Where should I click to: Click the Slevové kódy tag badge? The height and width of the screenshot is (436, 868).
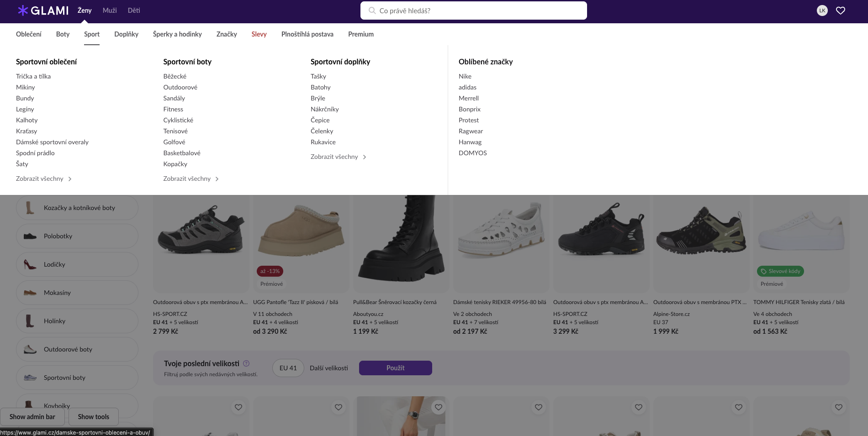pos(780,271)
